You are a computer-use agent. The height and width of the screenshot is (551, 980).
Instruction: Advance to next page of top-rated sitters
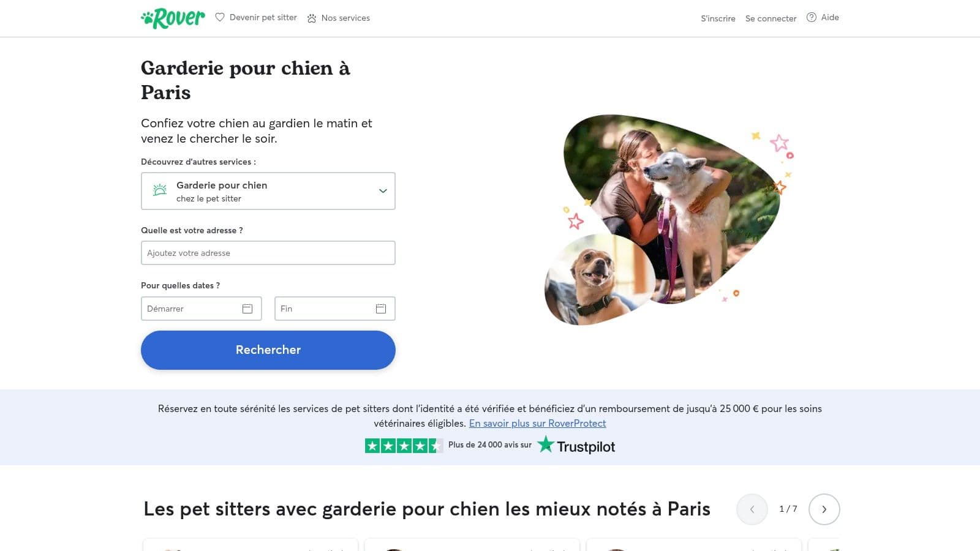(x=824, y=509)
